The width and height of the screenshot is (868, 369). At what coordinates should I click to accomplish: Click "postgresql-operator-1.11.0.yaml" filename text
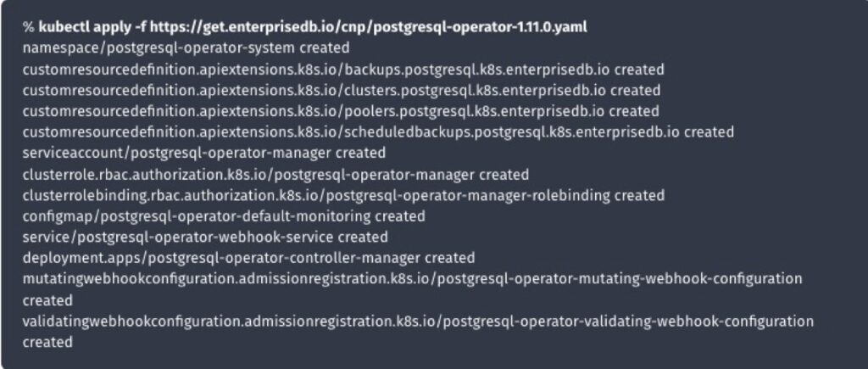(x=481, y=27)
